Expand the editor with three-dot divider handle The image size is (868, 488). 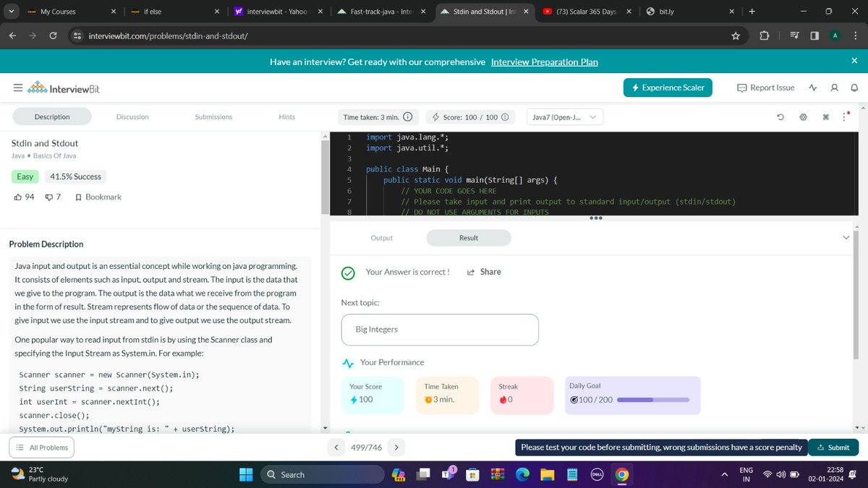596,218
